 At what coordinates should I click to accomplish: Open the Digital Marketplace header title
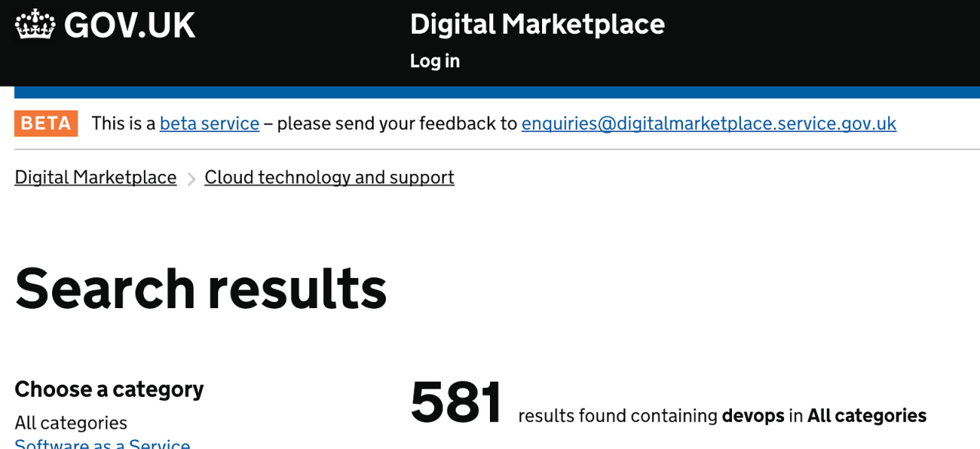tap(537, 25)
